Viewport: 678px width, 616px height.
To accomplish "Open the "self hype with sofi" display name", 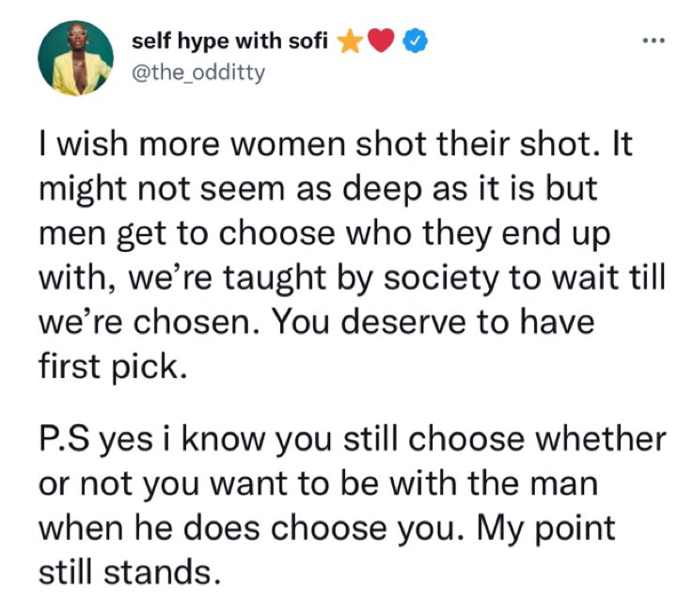I will pos(231,43).
